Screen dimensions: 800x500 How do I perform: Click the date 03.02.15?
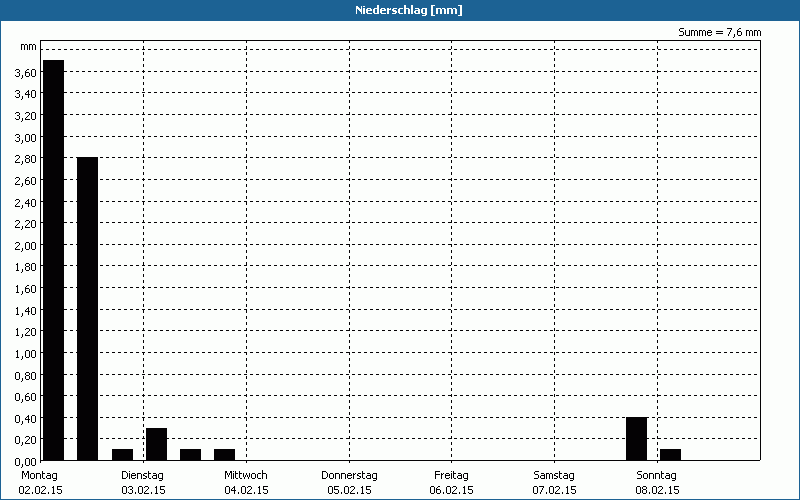(x=143, y=490)
